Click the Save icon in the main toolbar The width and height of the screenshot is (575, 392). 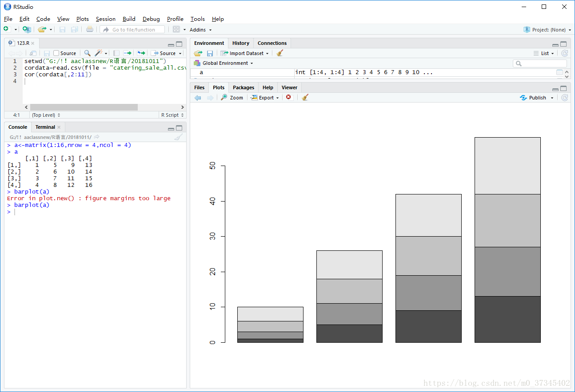coord(62,29)
